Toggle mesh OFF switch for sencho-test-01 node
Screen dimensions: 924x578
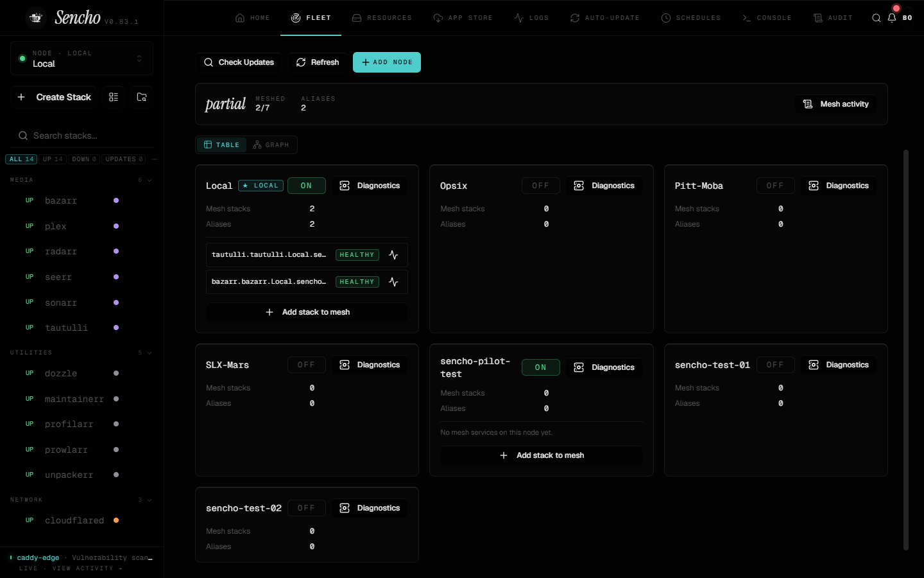tap(775, 365)
